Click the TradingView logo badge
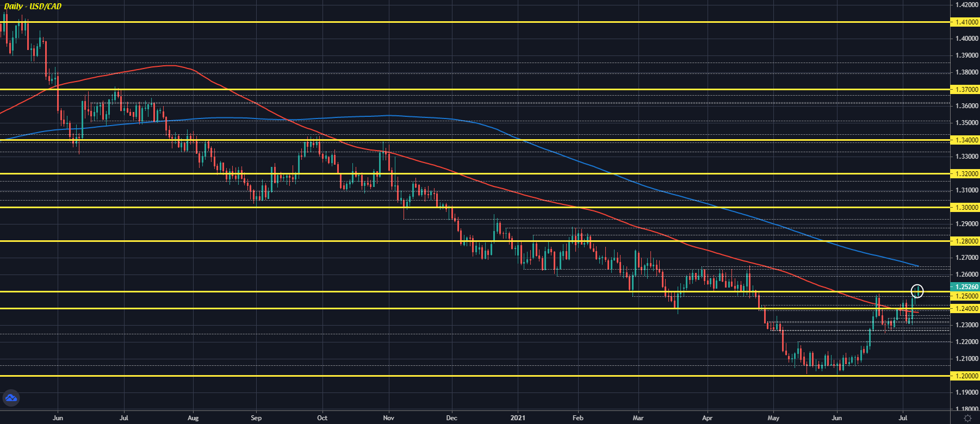Viewport: 980px width, 424px height. pos(11,398)
